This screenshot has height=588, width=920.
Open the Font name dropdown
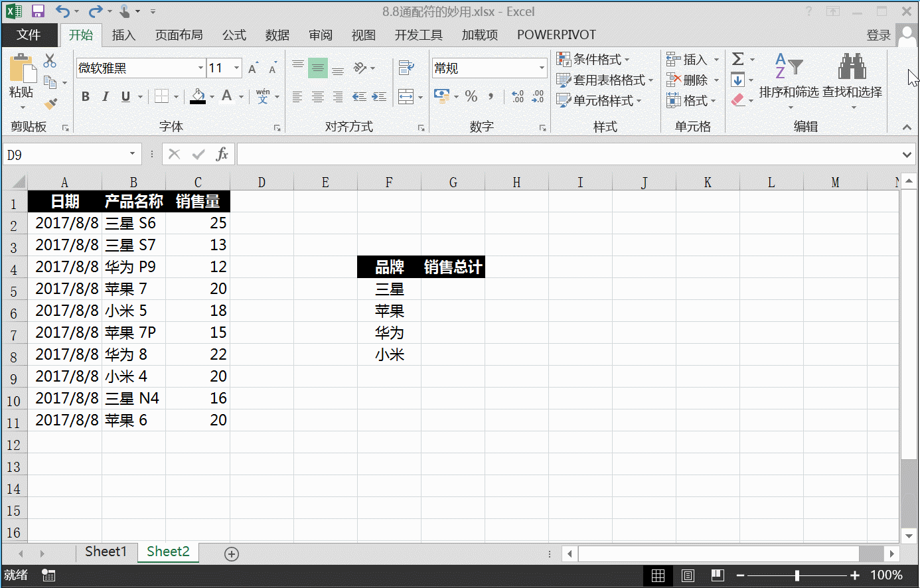pyautogui.click(x=201, y=68)
